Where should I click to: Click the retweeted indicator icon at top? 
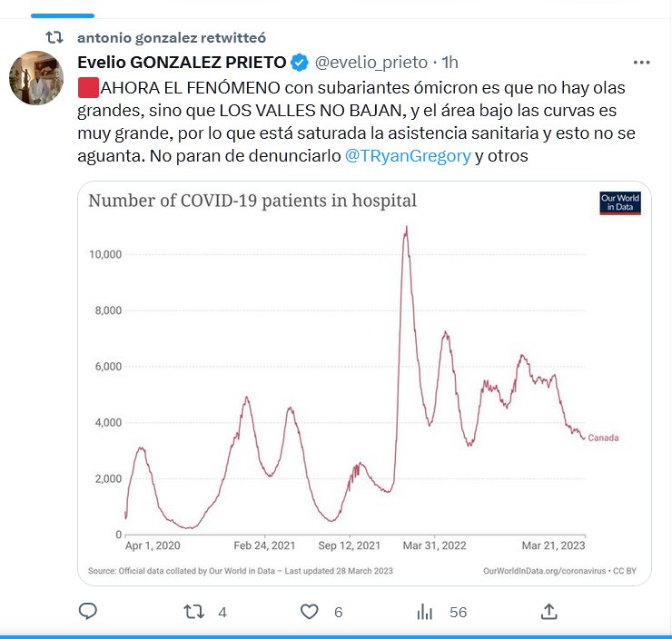[x=55, y=37]
